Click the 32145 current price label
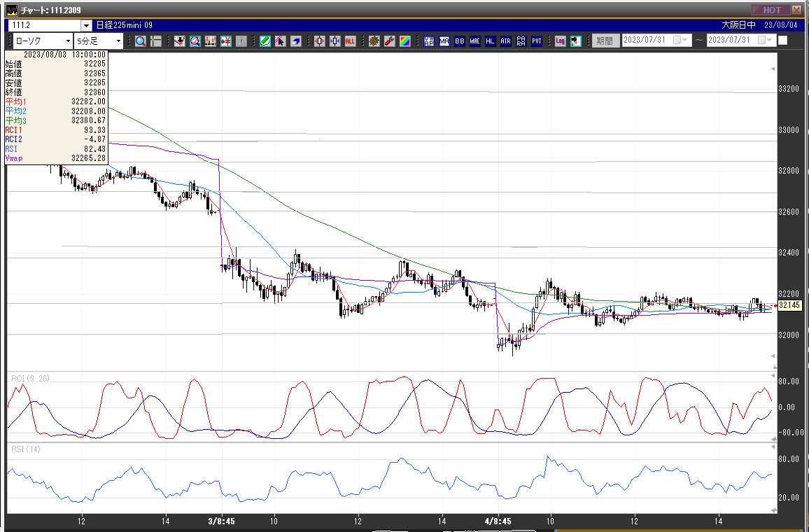This screenshot has width=809, height=532. click(x=789, y=305)
